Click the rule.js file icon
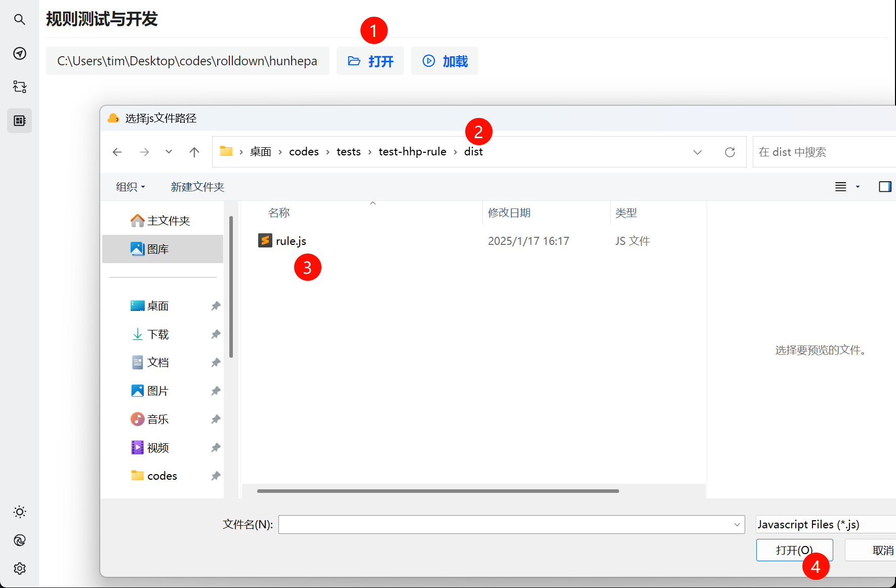This screenshot has height=588, width=896. [x=265, y=240]
